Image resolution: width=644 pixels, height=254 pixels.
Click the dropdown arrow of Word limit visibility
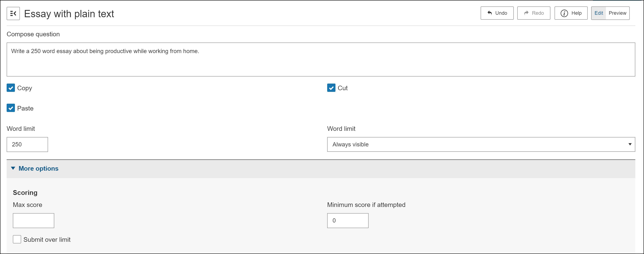pos(630,144)
